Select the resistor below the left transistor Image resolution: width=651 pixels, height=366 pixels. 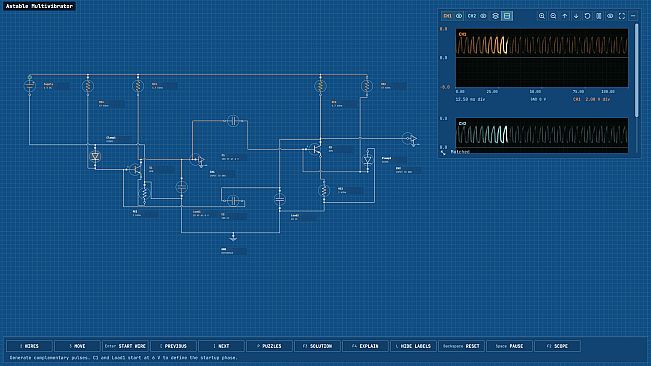144,194
